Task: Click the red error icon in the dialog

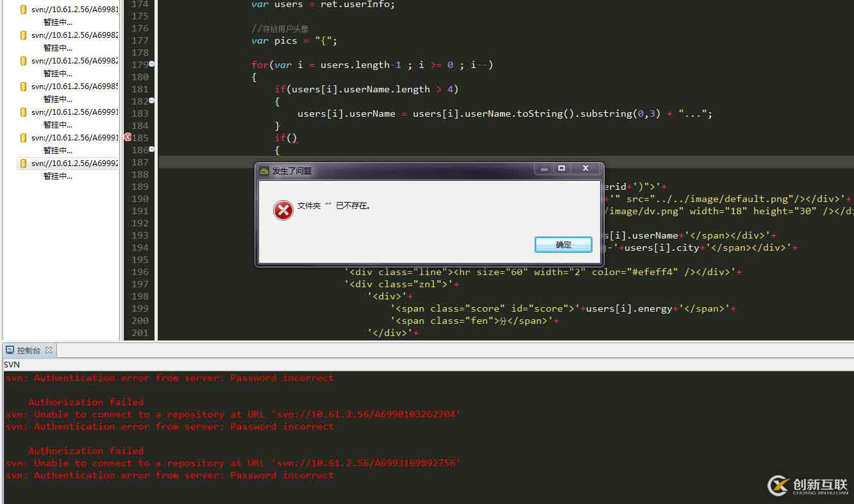Action: [x=283, y=210]
